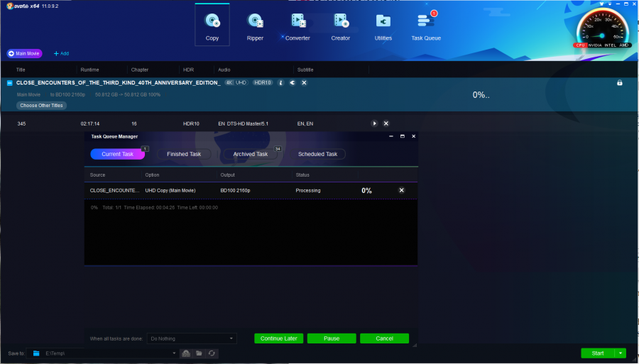Click the lock icon on source row

click(619, 82)
